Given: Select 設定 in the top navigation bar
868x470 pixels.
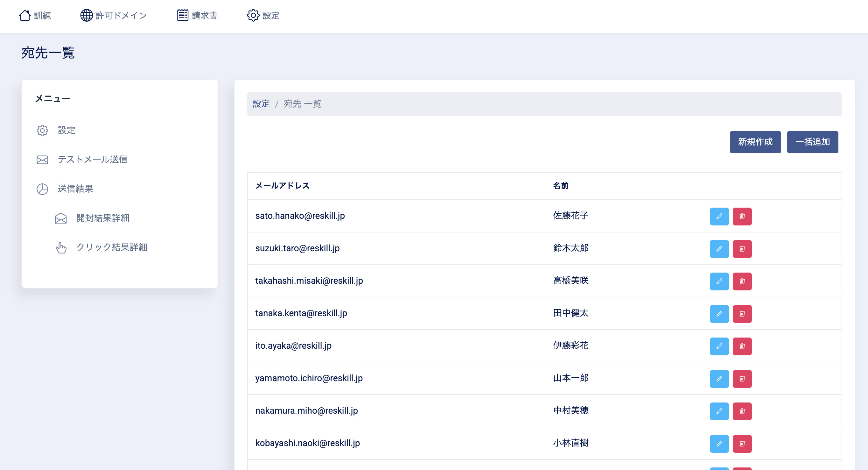Looking at the screenshot, I should click(x=263, y=16).
